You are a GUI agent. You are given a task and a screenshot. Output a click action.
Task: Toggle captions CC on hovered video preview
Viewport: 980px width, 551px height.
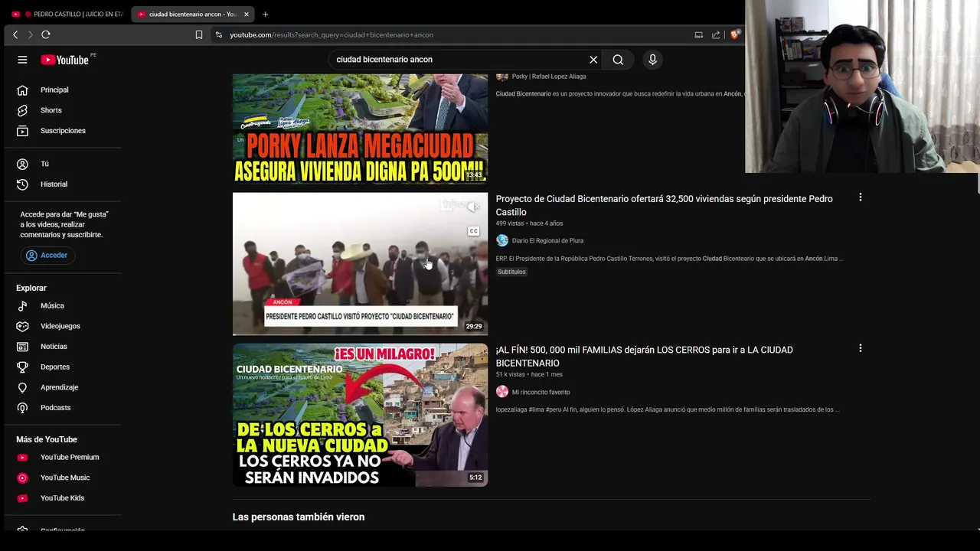pos(474,231)
